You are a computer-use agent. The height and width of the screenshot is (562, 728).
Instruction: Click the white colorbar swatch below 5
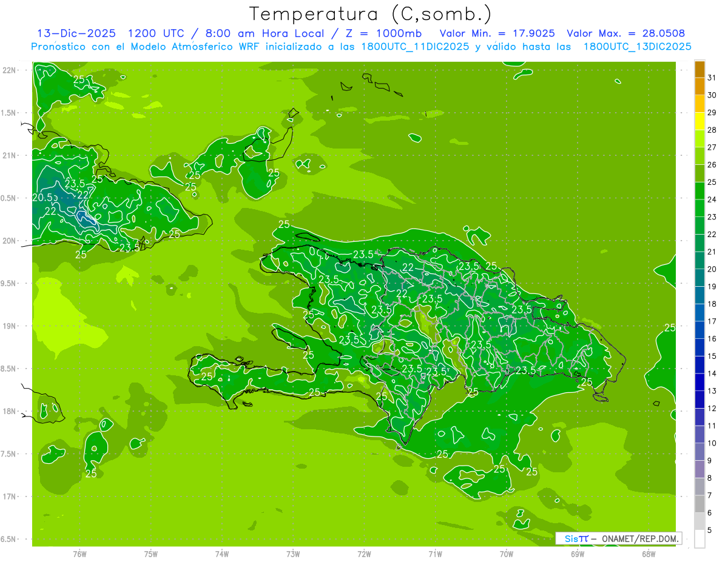699,538
